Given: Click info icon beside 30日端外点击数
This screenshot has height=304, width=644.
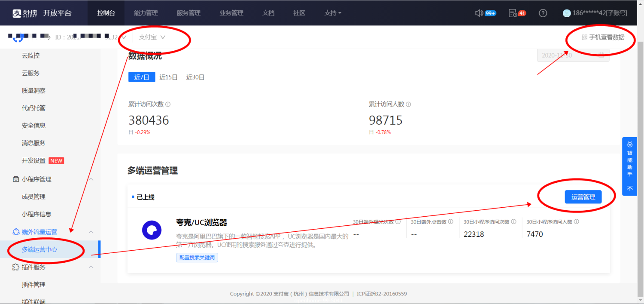Looking at the screenshot, I should pos(450,222).
